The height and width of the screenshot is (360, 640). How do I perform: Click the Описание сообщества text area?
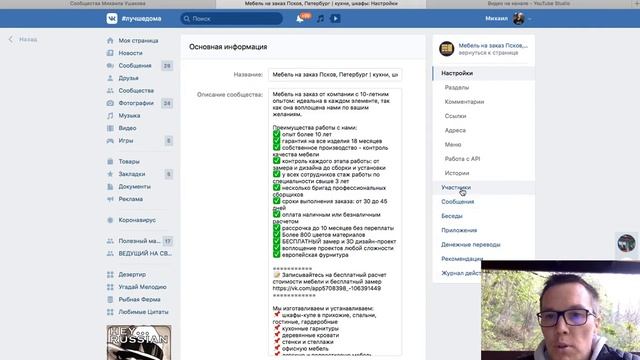click(335, 222)
